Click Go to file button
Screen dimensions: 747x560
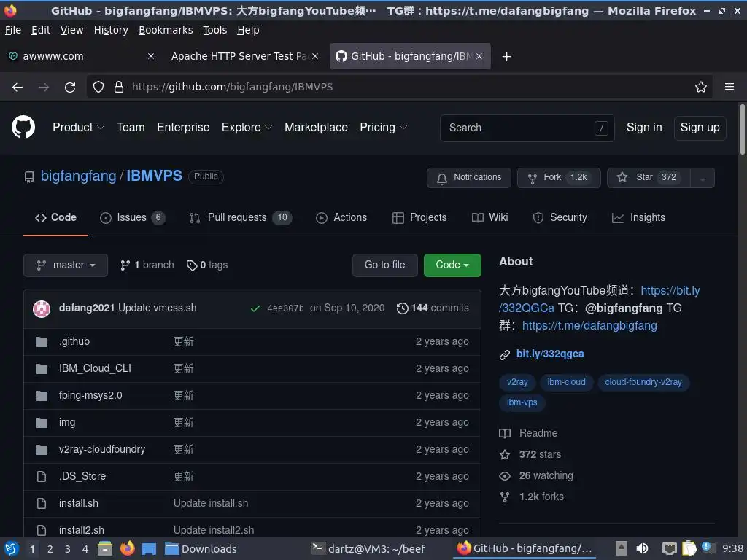385,265
